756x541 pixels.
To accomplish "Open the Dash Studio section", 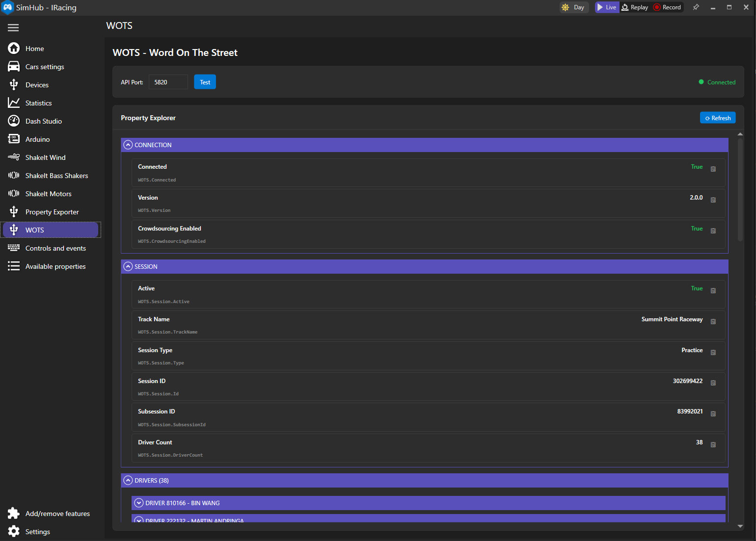I will (44, 121).
